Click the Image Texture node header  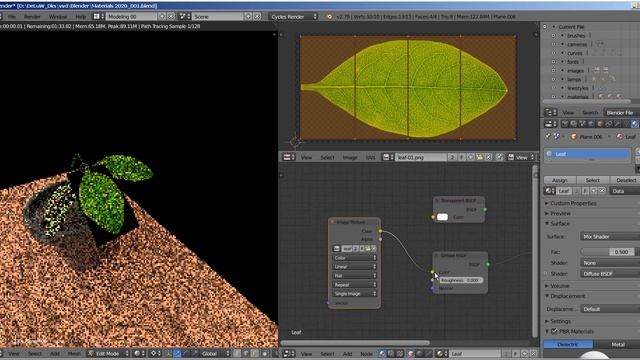(x=354, y=222)
